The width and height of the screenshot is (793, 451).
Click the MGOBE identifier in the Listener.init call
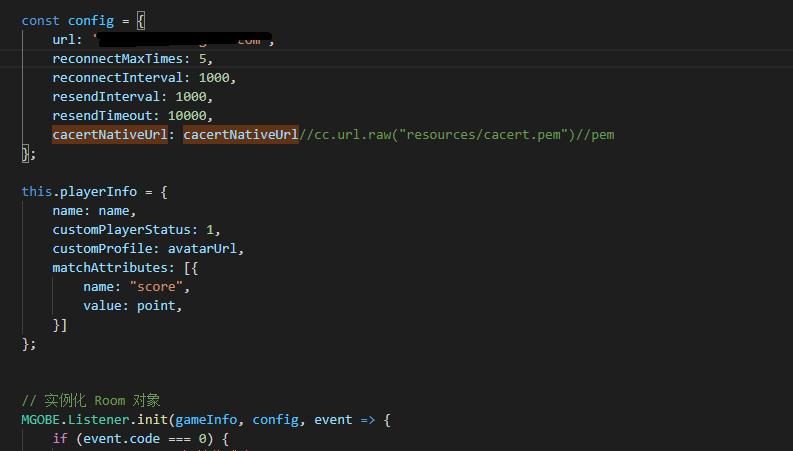(x=41, y=420)
